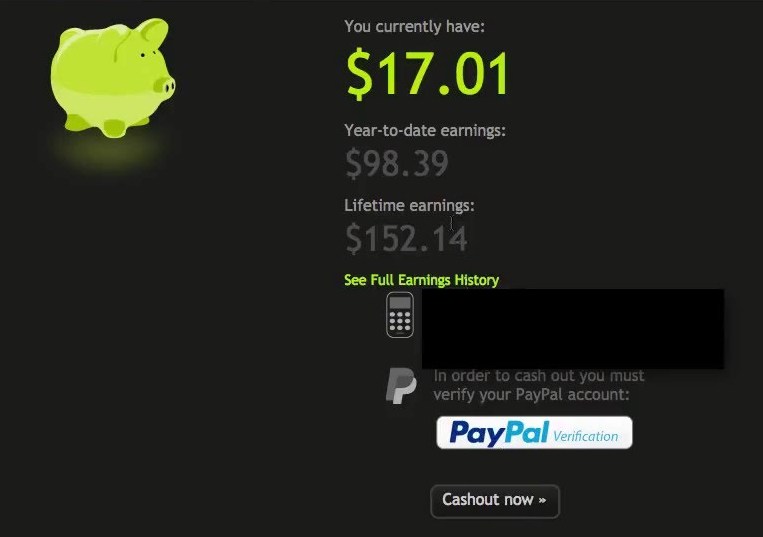
Task: Click the $152.14 lifetime earnings amount
Action: click(406, 238)
